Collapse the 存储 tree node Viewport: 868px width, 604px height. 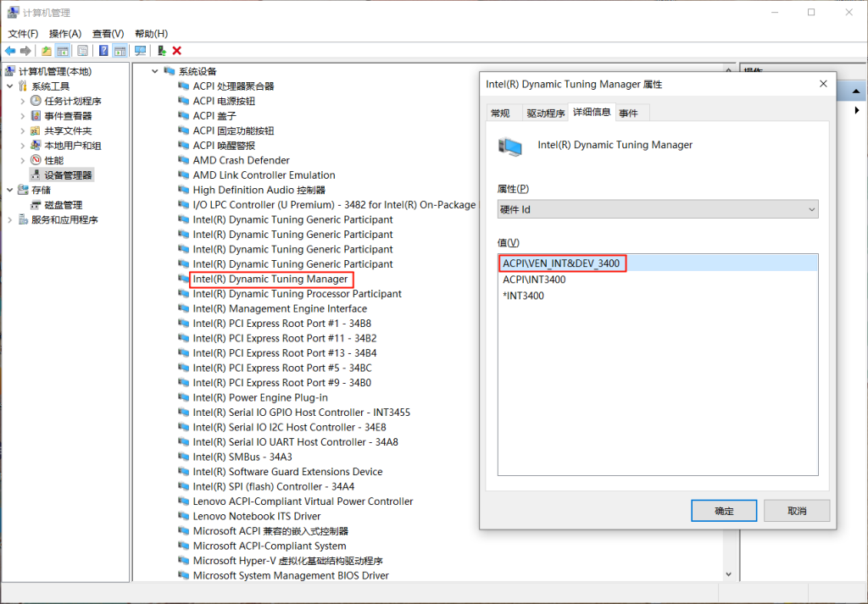click(10, 190)
